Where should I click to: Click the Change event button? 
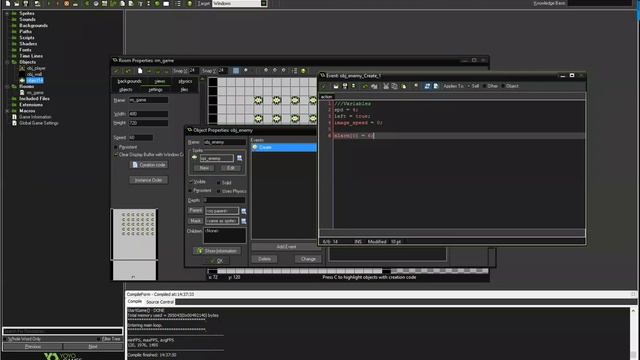308,259
